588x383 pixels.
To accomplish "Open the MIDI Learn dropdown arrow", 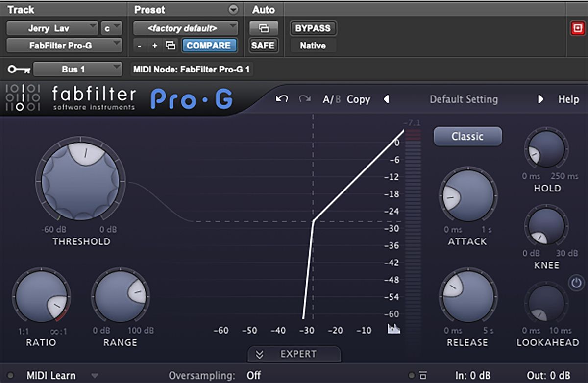I will [x=95, y=376].
